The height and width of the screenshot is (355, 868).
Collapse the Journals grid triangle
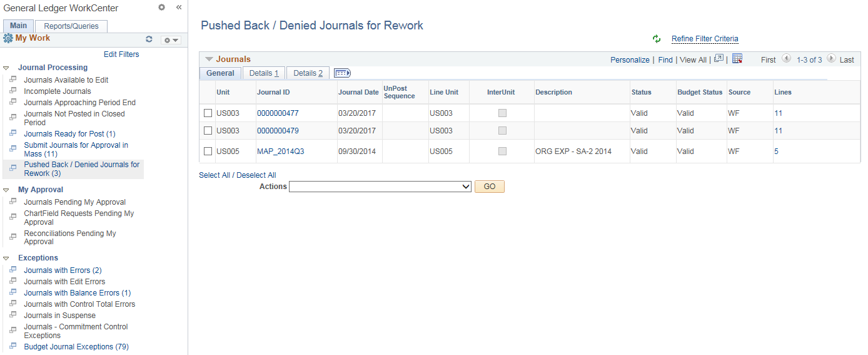[x=209, y=59]
